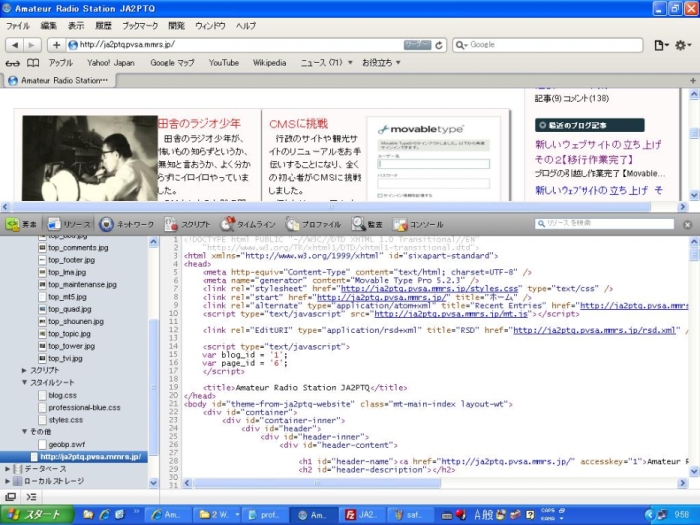Open the Resources (リソース) inspector tab

tap(68, 224)
